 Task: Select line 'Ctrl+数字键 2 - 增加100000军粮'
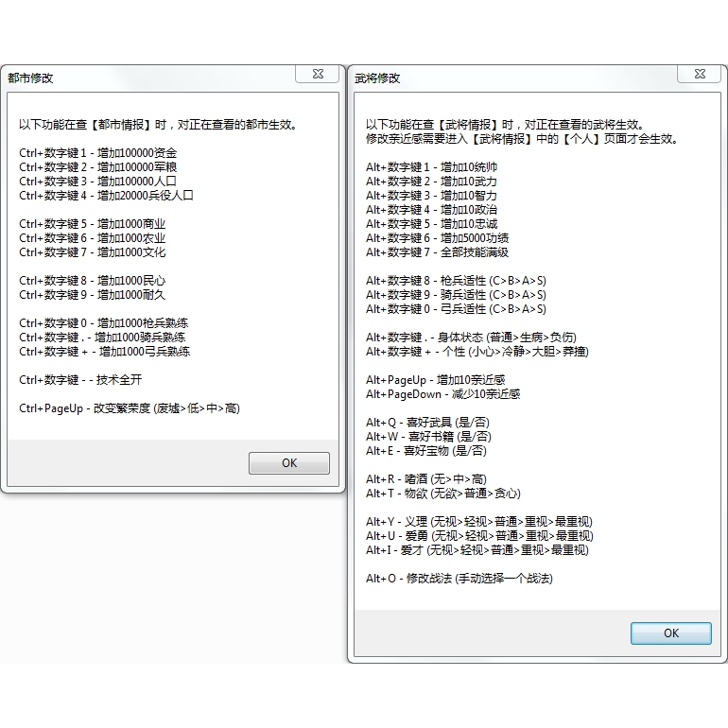[x=98, y=167]
